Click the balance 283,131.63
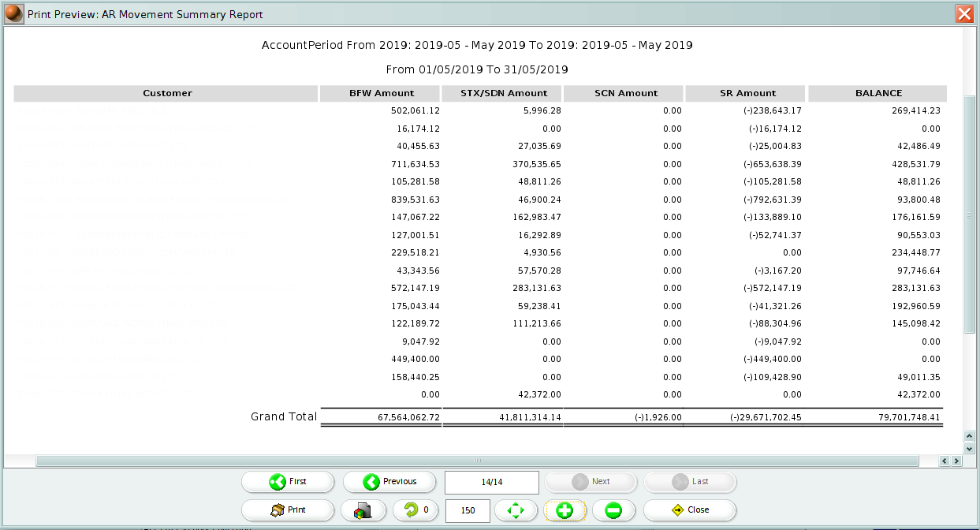980x530 pixels. [916, 288]
